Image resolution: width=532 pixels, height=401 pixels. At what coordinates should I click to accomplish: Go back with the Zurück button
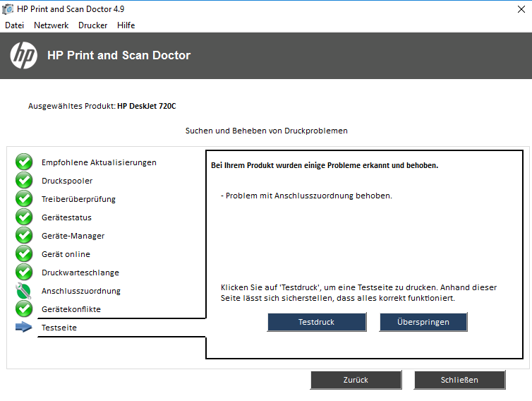356,380
